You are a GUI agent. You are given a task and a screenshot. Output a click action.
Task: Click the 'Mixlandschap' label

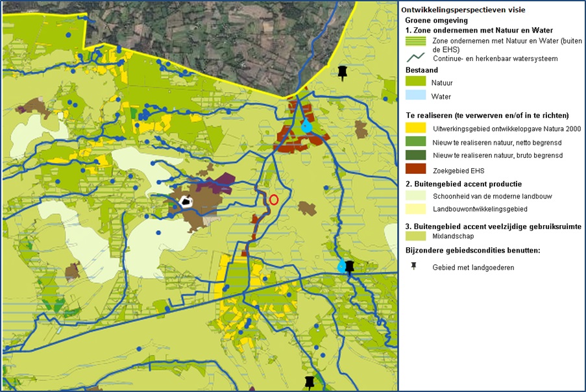(453, 236)
